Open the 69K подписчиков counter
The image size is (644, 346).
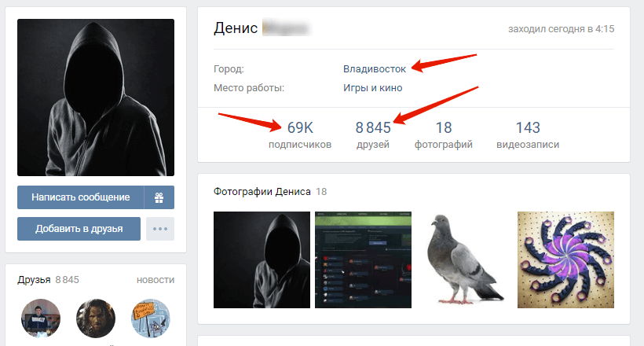pos(300,135)
